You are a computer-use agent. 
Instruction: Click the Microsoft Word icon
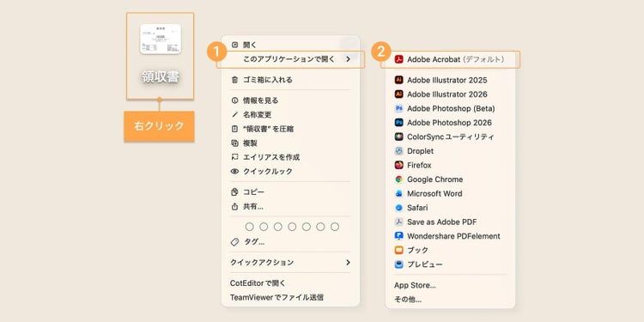coord(398,193)
